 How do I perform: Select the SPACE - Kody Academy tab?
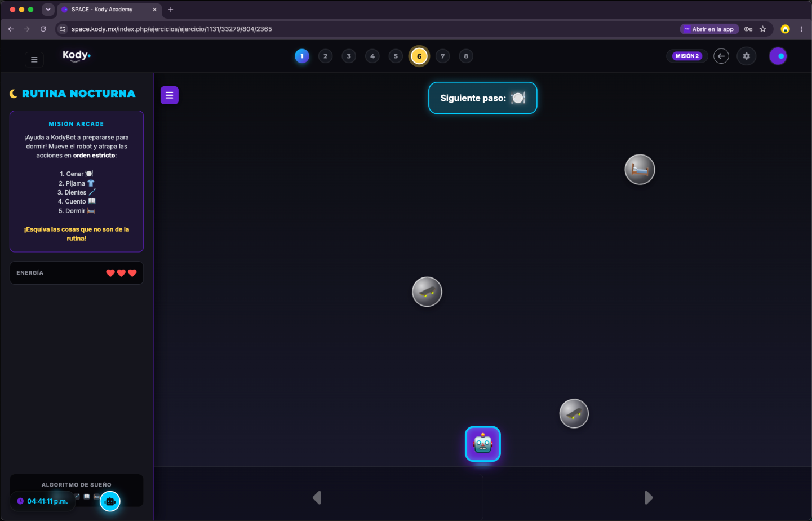point(109,10)
